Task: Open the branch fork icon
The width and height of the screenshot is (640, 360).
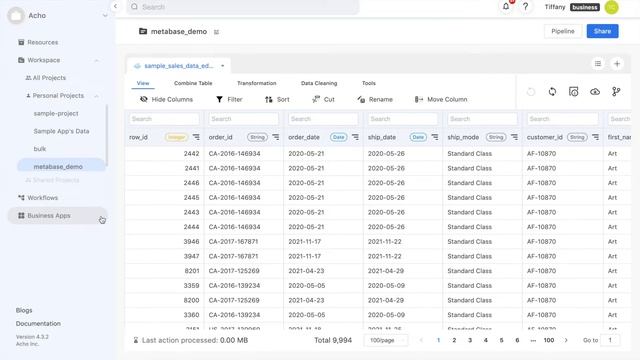Action: pyautogui.click(x=616, y=92)
